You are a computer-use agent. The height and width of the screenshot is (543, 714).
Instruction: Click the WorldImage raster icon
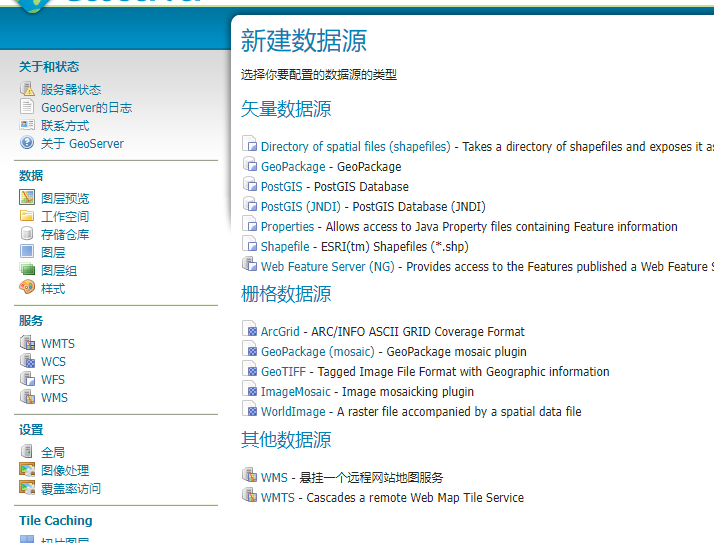point(250,409)
